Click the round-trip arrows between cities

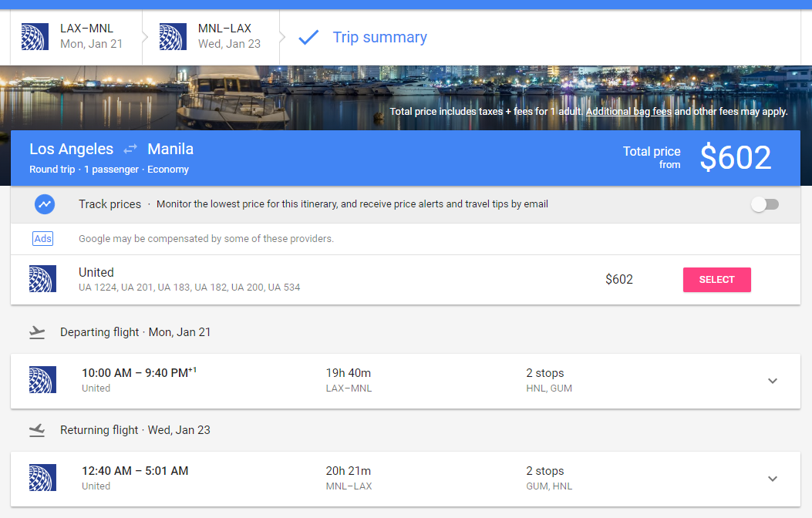[130, 149]
